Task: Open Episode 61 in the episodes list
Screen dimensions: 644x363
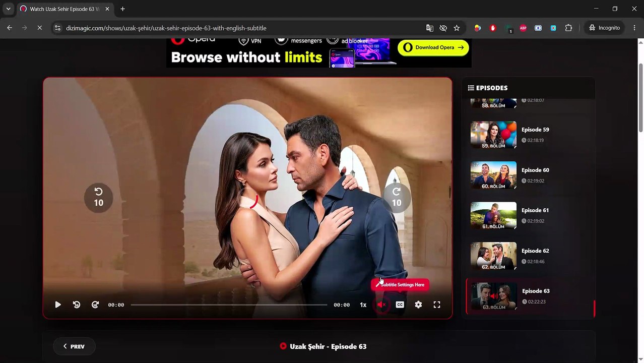Action: pyautogui.click(x=530, y=215)
